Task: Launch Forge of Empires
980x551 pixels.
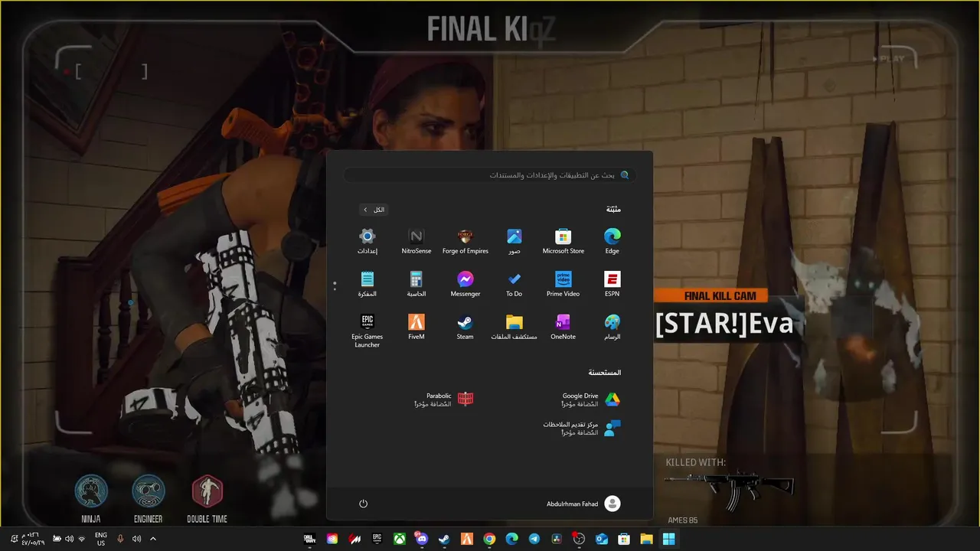Action: [465, 241]
